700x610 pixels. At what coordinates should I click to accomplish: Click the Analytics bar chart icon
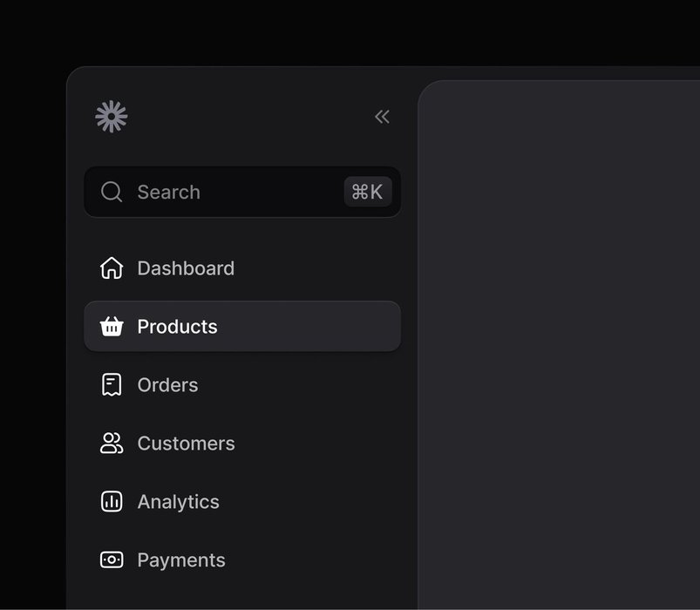[112, 501]
